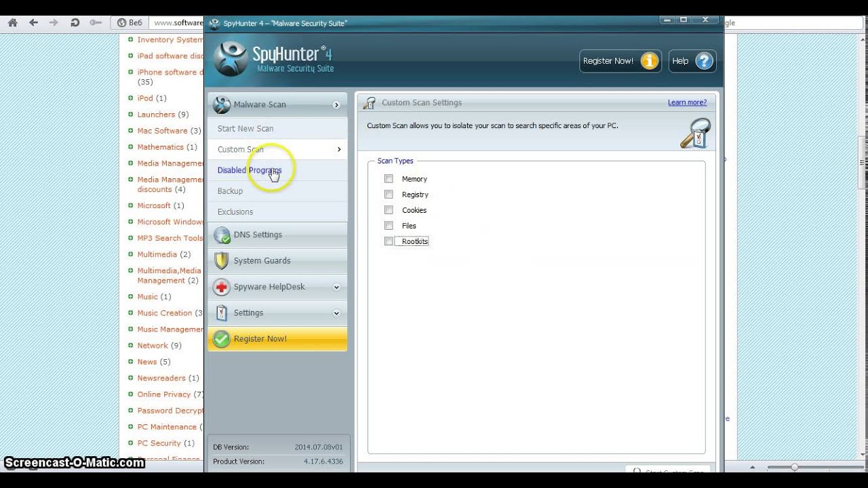Image resolution: width=868 pixels, height=488 pixels.
Task: Click the blue question mark Help icon
Action: (x=705, y=61)
